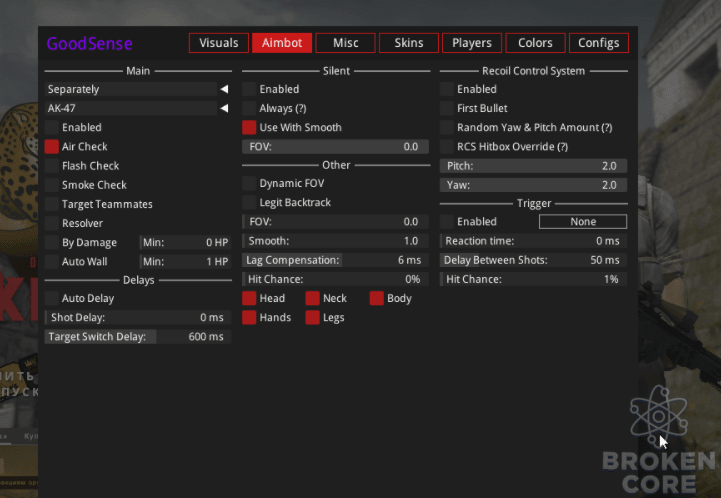Click the RCS Yaw slider
721x498 pixels.
[533, 185]
